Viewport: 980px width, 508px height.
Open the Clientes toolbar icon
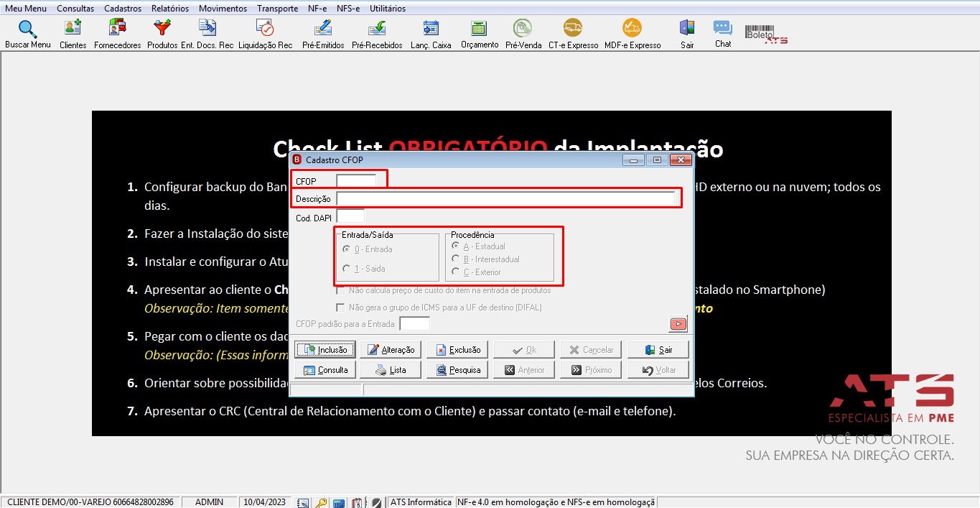(73, 34)
